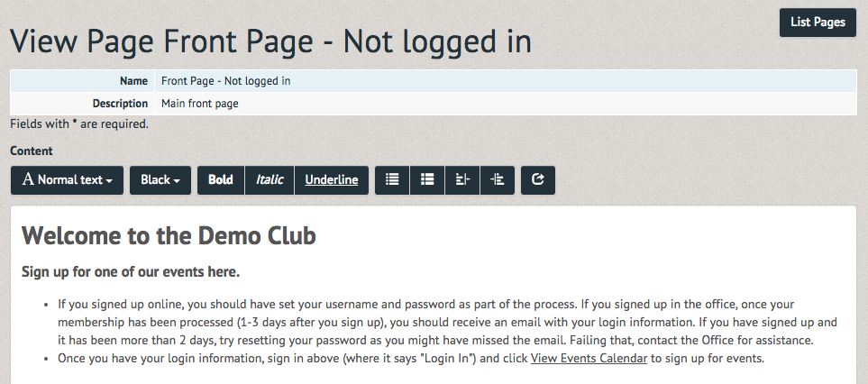
Task: Open the List Pages button
Action: click(x=818, y=23)
